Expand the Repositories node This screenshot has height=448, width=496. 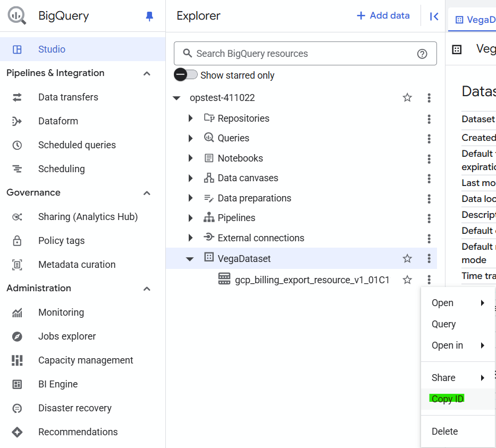[x=190, y=118]
